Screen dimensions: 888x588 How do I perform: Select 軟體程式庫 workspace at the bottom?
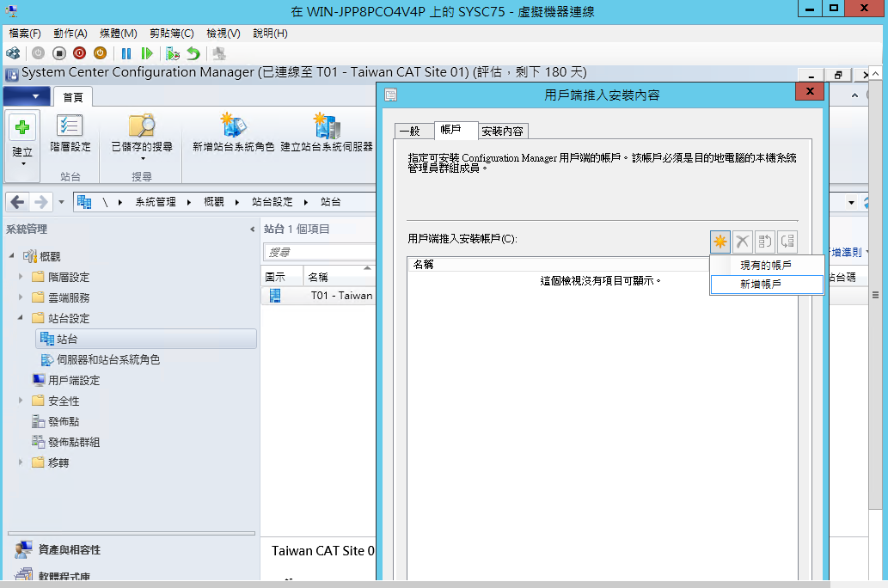click(52, 575)
